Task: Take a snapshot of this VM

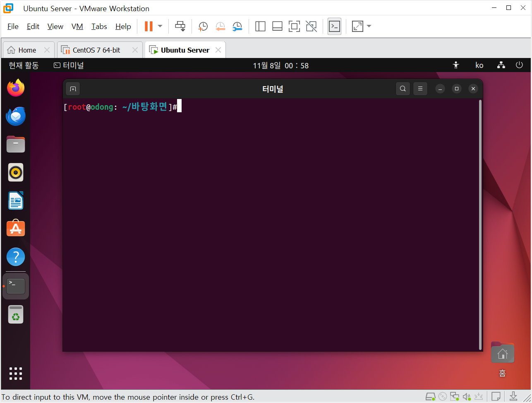Action: 203,27
